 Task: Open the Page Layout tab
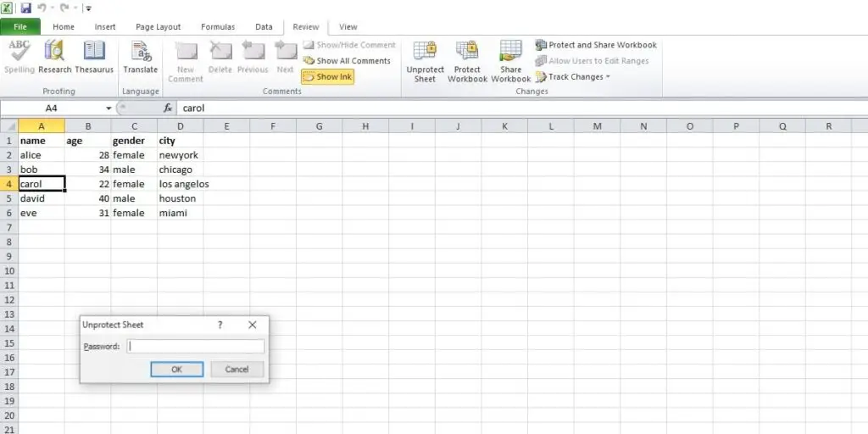159,26
